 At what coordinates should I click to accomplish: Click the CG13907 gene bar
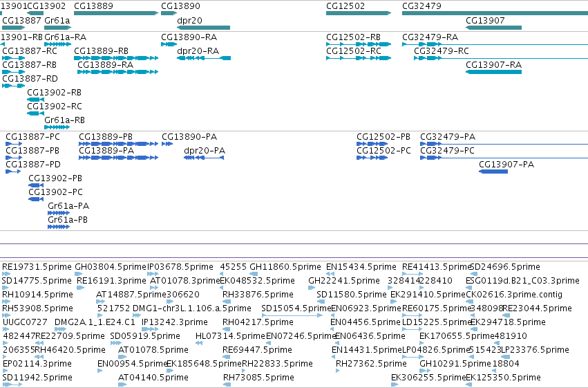[x=493, y=28]
